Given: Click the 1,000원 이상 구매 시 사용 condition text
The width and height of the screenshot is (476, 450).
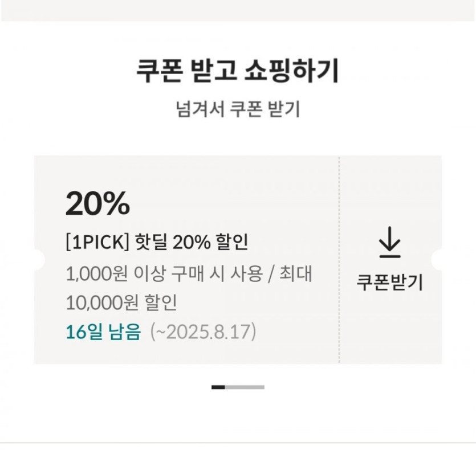Looking at the screenshot, I should [164, 274].
